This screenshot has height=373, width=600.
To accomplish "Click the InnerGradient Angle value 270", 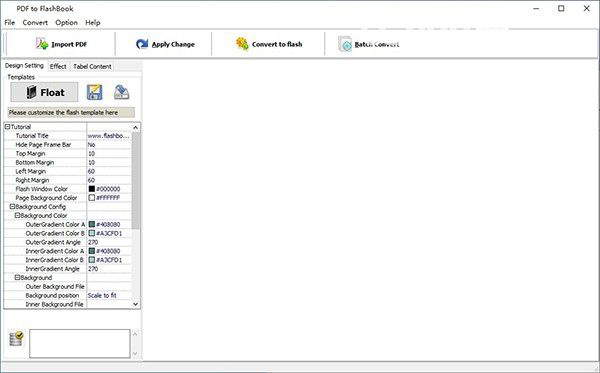I will coord(93,269).
